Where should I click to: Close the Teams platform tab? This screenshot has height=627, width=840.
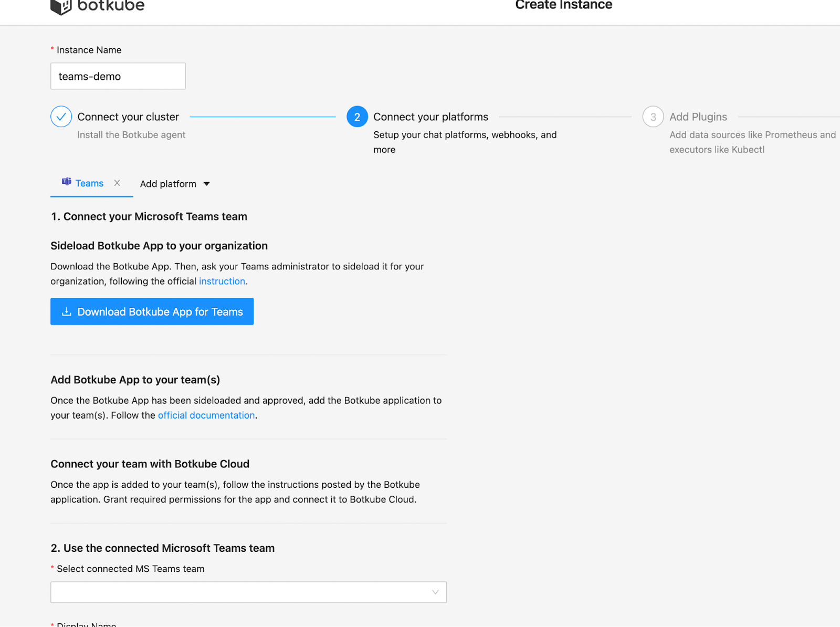click(x=117, y=183)
